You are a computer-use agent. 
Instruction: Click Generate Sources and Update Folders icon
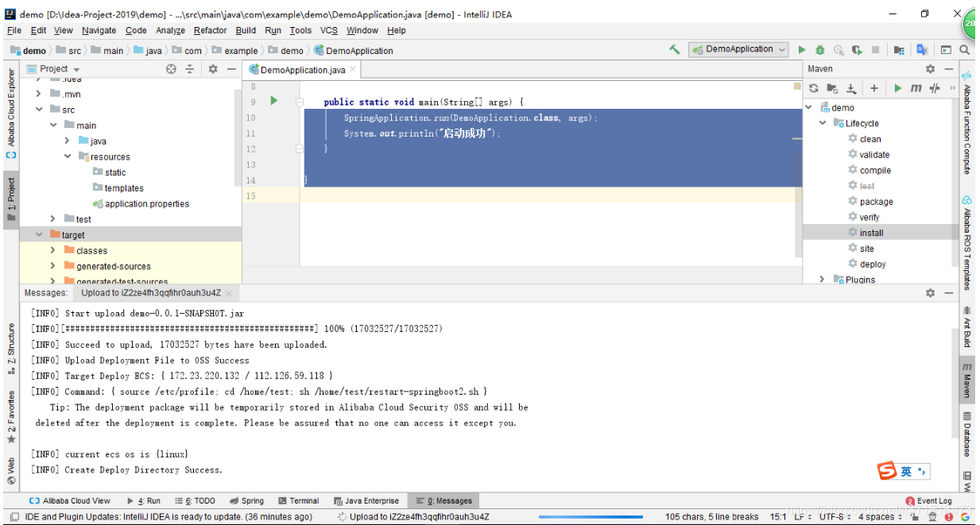click(x=832, y=88)
